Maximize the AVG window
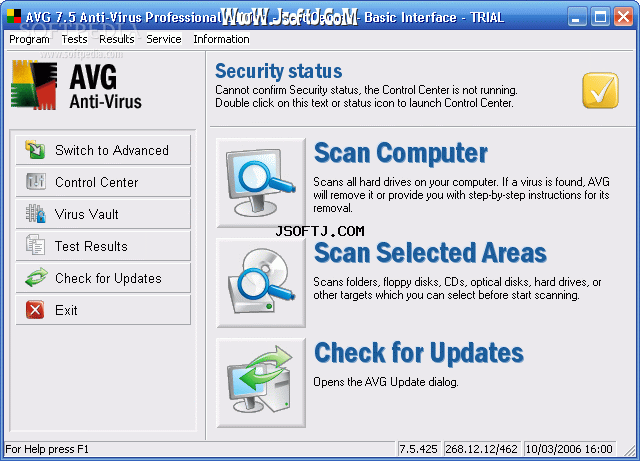The height and width of the screenshot is (461, 640). coord(600,17)
